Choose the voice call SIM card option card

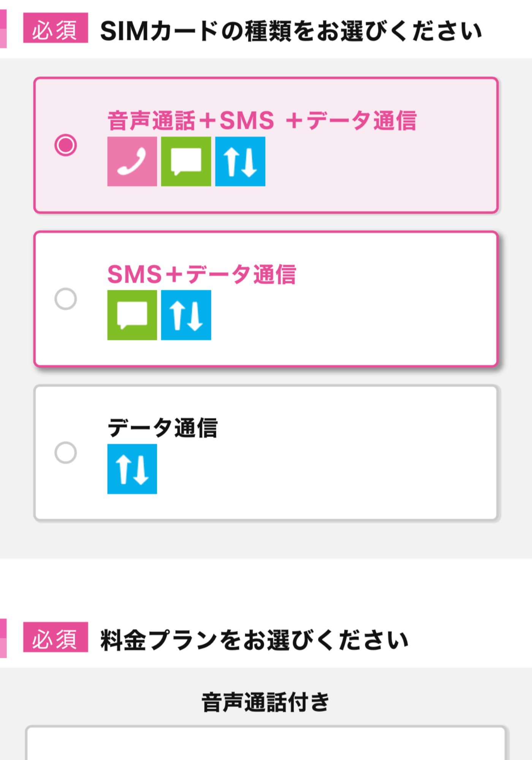tap(266, 145)
